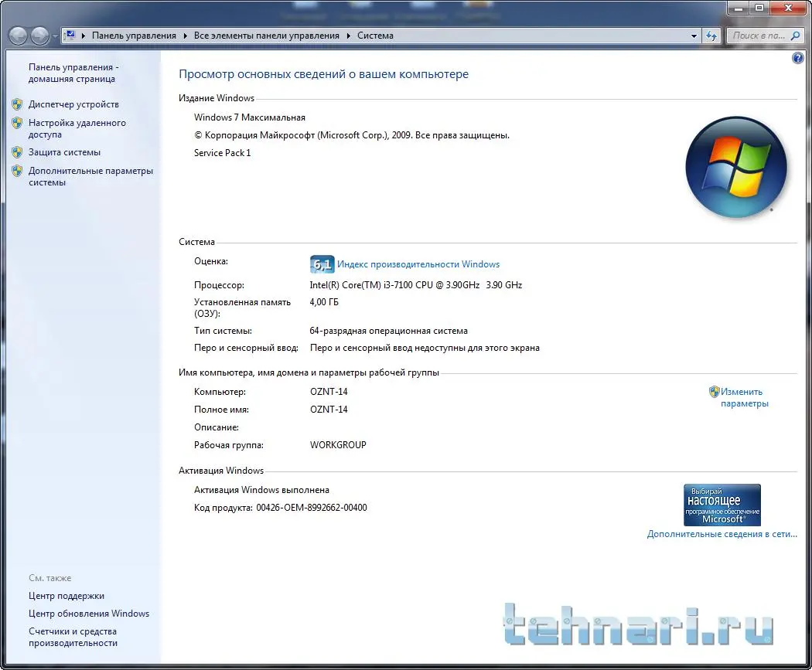Open Все элементы панели управления breadcrumb

(x=266, y=36)
